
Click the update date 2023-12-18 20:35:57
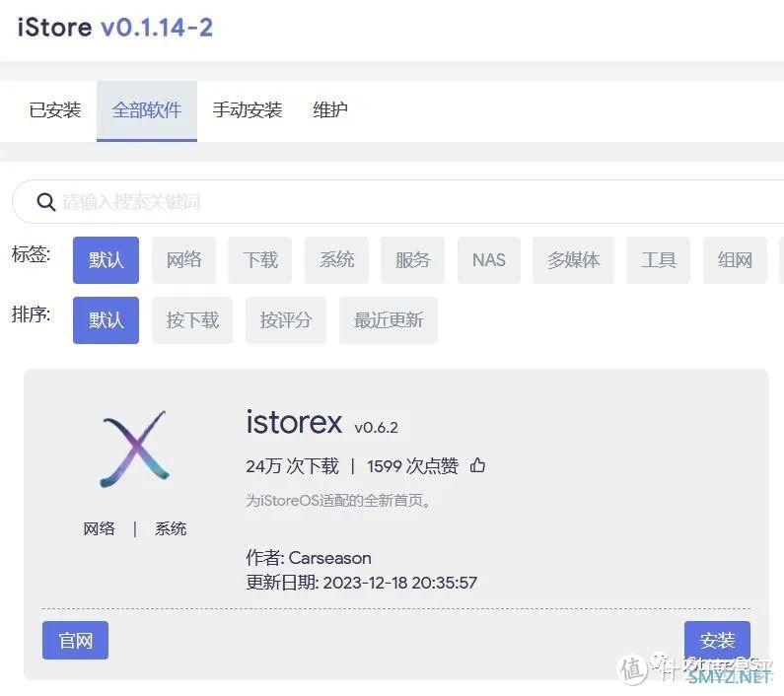[x=400, y=583]
